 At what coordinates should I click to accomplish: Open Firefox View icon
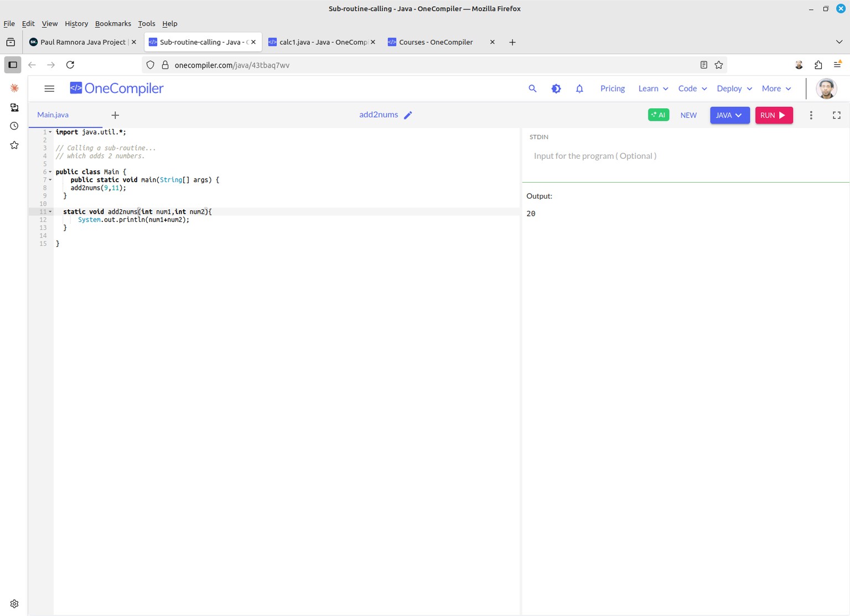click(x=11, y=42)
